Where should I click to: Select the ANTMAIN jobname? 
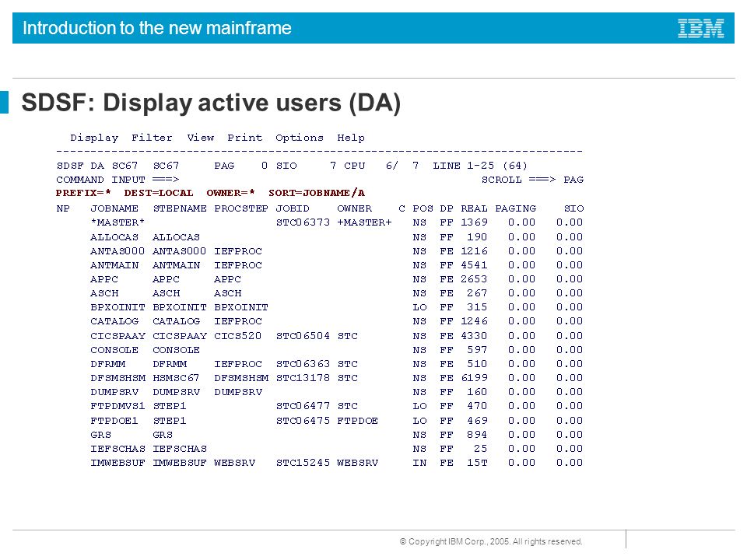[x=114, y=265]
